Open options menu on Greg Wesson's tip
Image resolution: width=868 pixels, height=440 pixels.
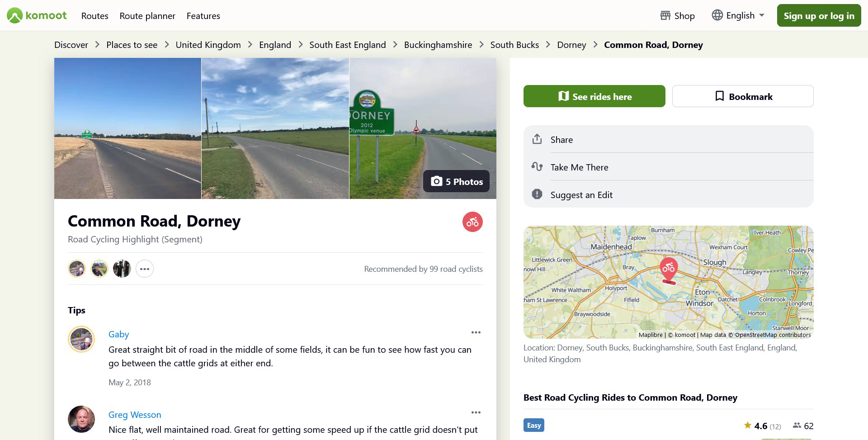click(x=476, y=412)
